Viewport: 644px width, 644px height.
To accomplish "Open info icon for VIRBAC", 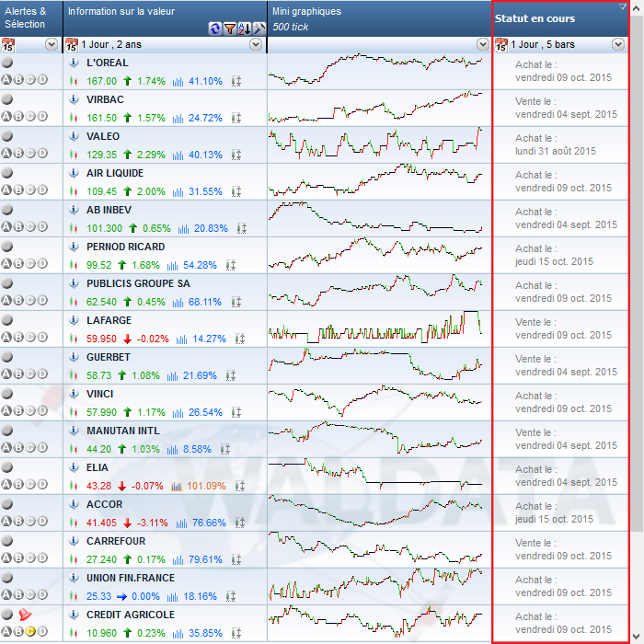I will point(74,99).
